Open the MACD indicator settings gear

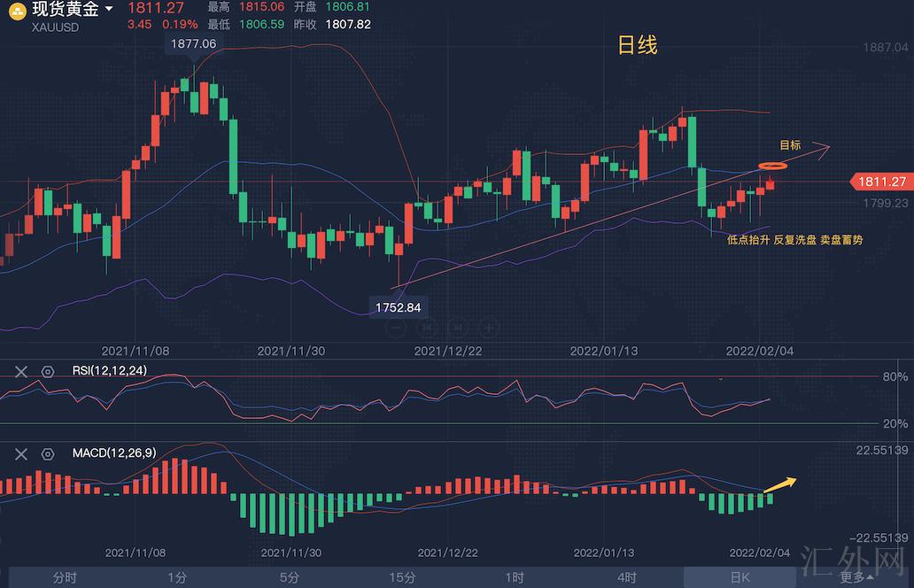pos(48,454)
